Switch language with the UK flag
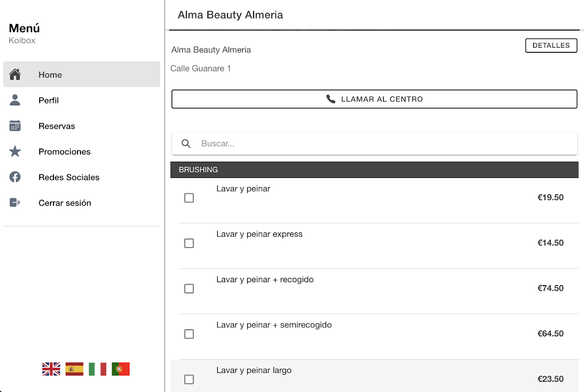Screen dimensions: 584x392 point(51,369)
